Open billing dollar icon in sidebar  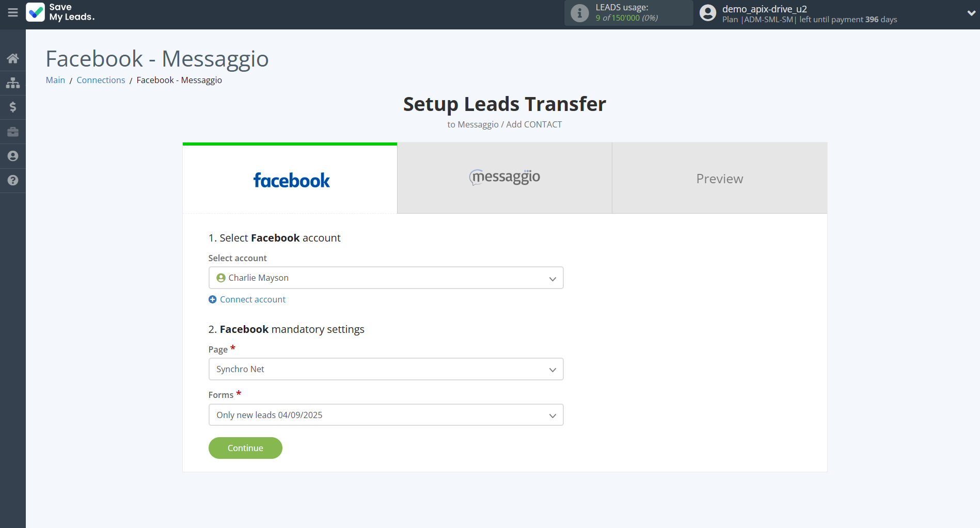pyautogui.click(x=13, y=107)
